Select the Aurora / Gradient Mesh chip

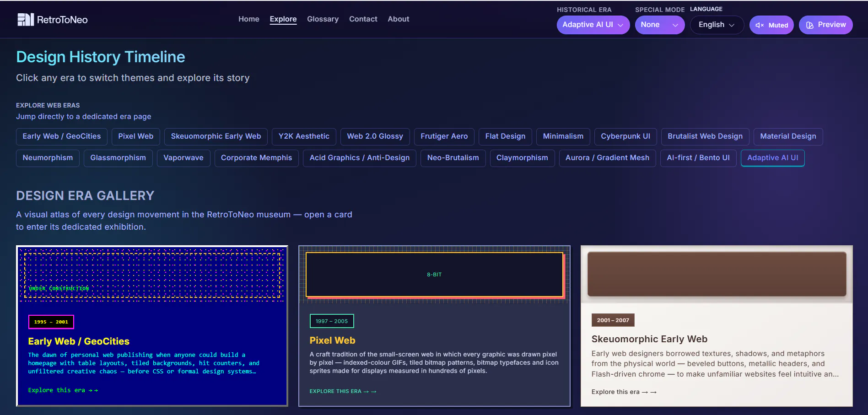(x=607, y=158)
